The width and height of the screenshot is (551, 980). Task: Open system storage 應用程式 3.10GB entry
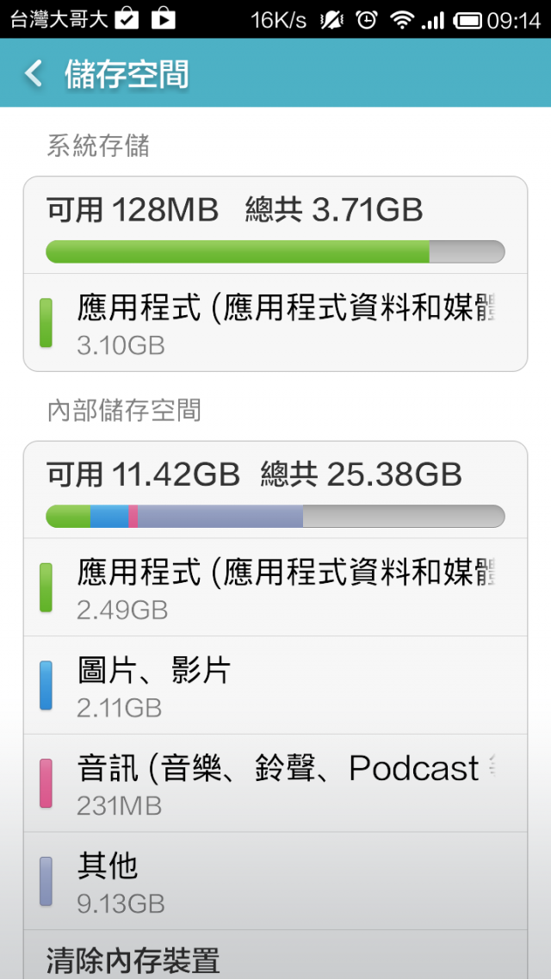[275, 323]
